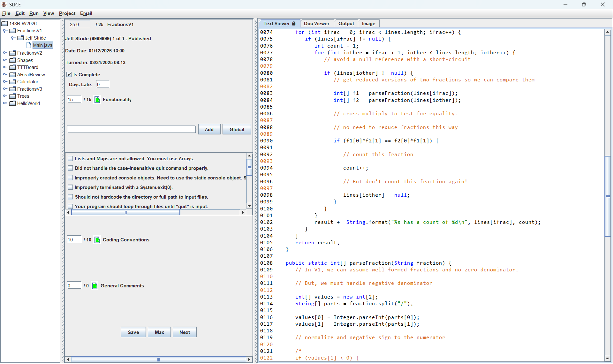
Task: Click the grading panel bottom horizontal scrollbar
Action: click(x=158, y=360)
